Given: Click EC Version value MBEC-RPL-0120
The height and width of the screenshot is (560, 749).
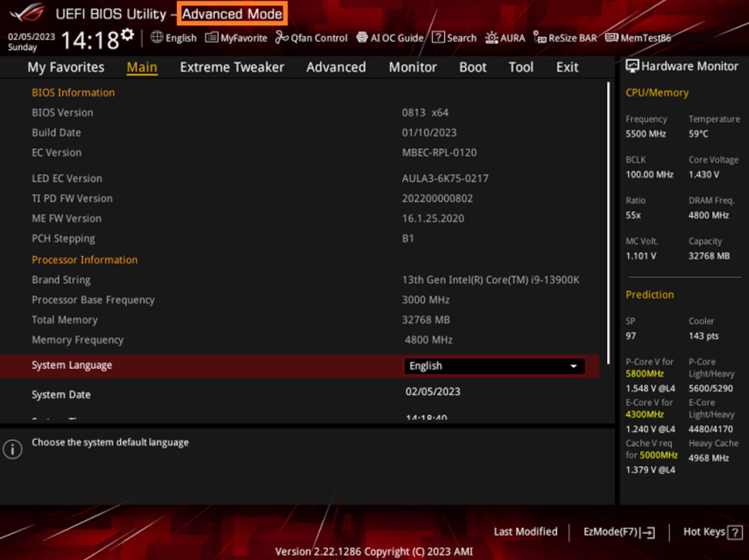Looking at the screenshot, I should 439,152.
